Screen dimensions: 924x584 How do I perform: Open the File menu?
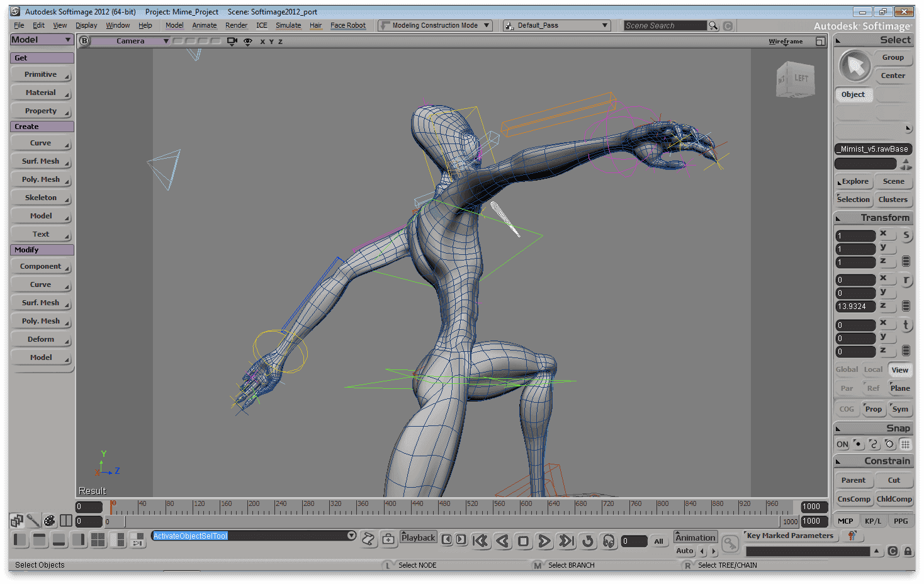pyautogui.click(x=19, y=26)
